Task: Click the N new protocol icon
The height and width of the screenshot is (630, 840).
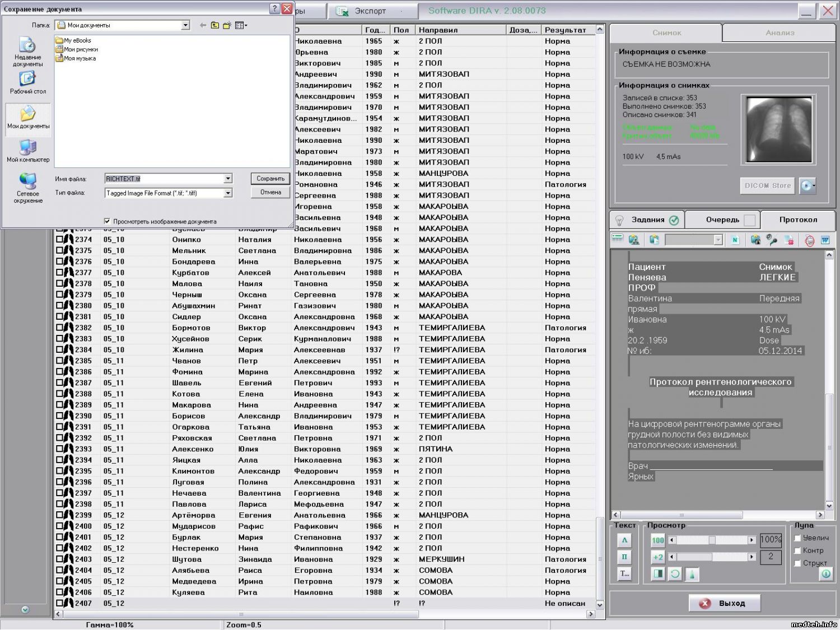Action: [735, 240]
